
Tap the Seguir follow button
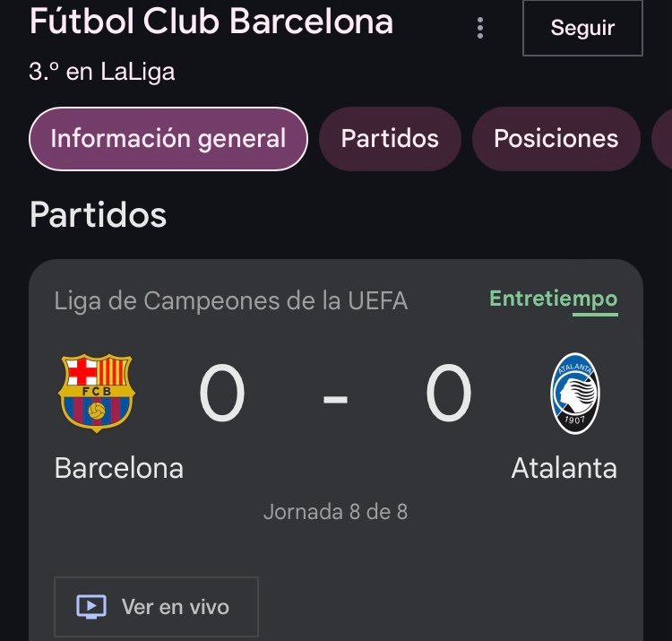pos(582,28)
